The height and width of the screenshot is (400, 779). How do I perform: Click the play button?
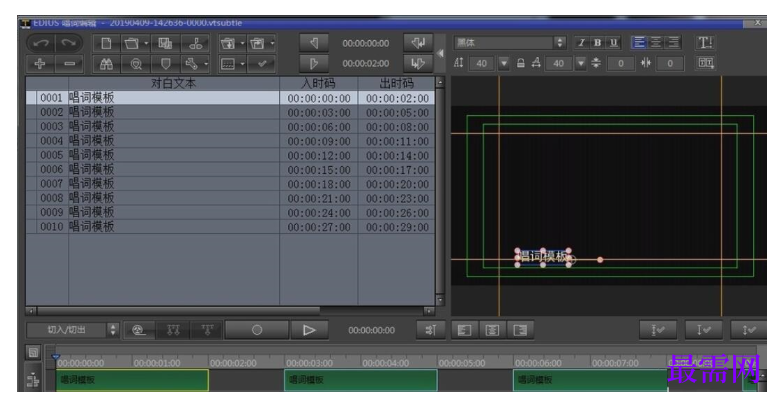tap(309, 330)
